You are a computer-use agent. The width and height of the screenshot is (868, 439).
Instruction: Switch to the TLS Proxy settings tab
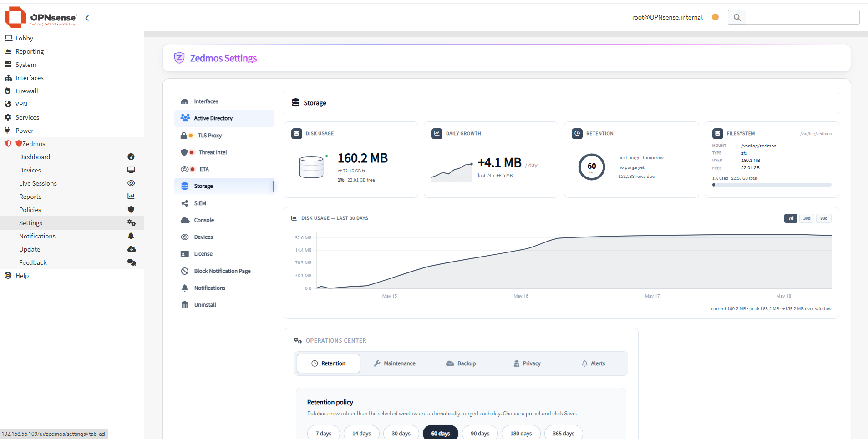click(x=224, y=136)
